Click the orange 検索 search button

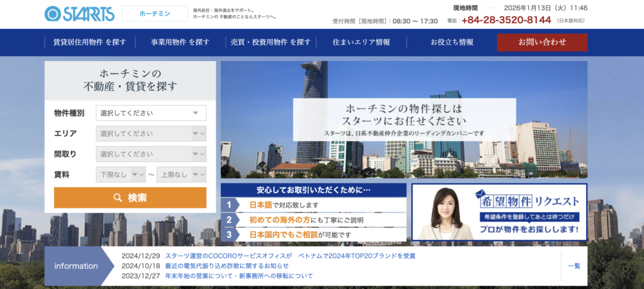click(130, 198)
